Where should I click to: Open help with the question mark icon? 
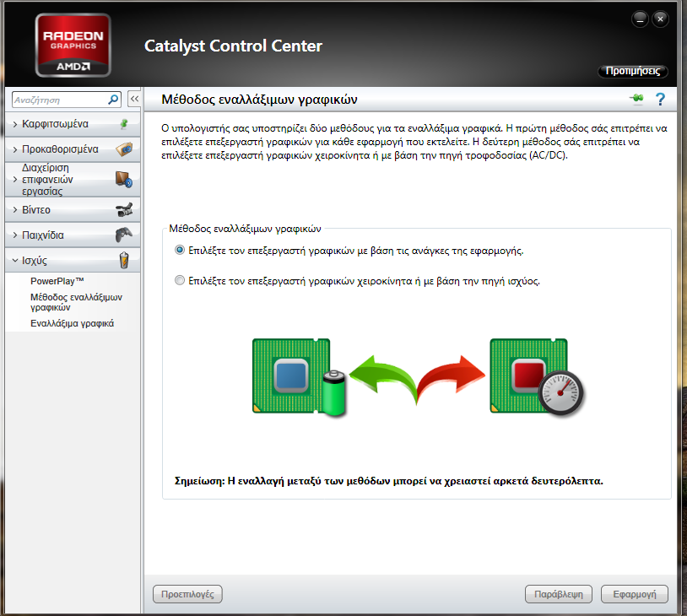[x=660, y=100]
